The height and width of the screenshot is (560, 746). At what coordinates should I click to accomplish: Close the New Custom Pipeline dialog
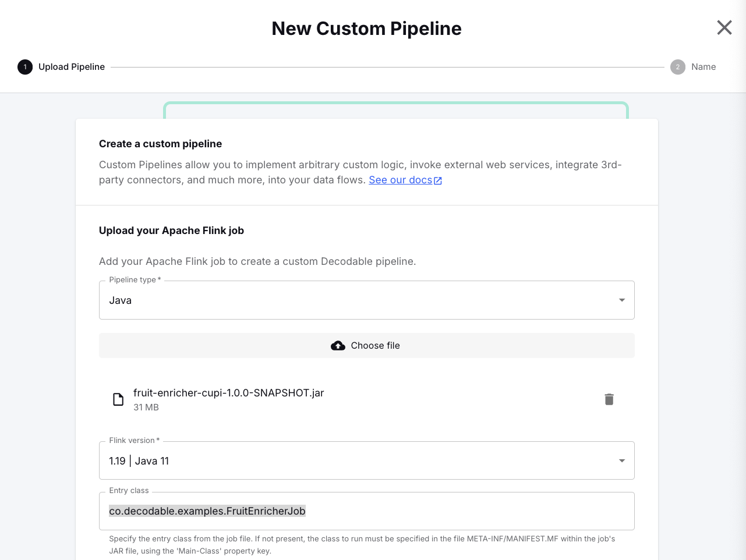724,27
